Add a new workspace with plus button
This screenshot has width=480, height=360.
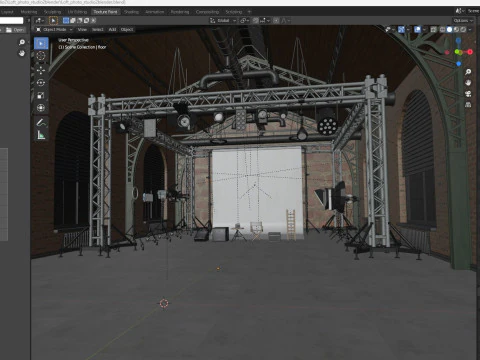[x=249, y=12]
